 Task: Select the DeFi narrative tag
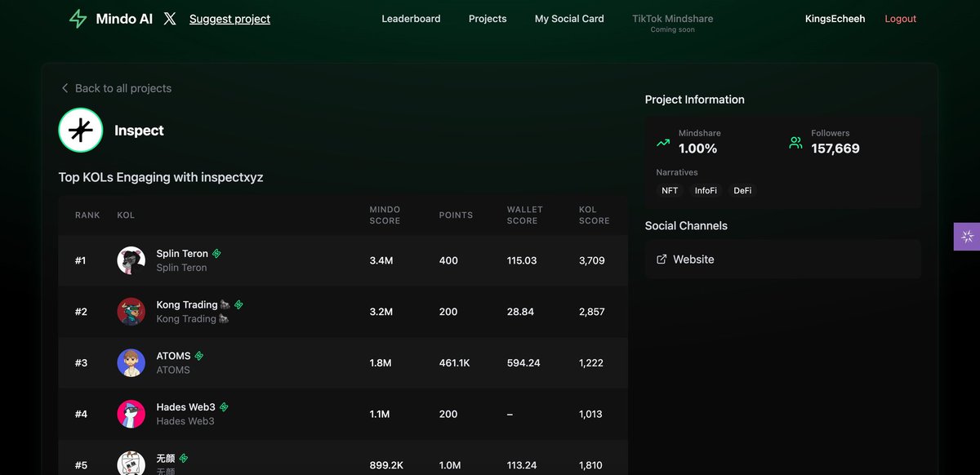tap(742, 190)
